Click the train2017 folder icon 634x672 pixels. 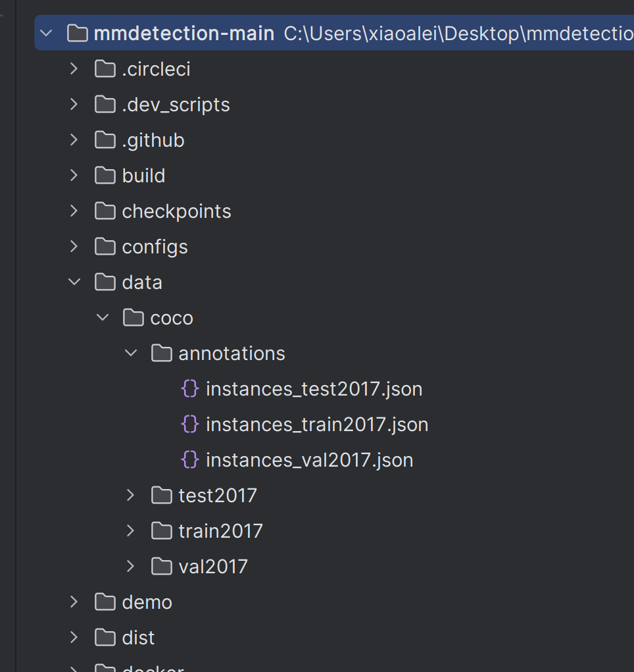[x=162, y=531]
